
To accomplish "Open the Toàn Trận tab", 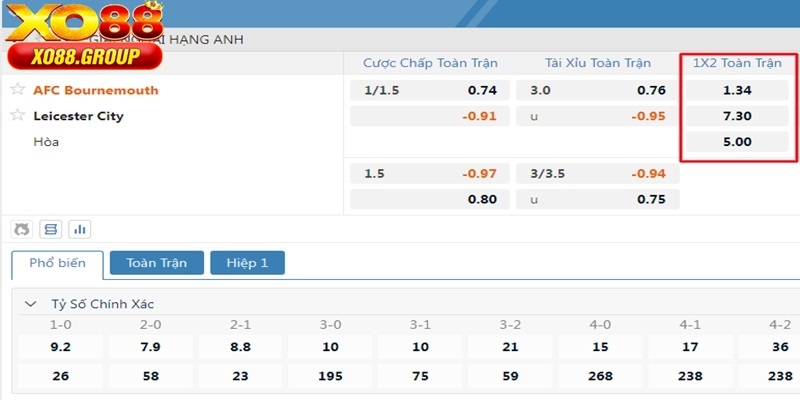I will click(156, 263).
